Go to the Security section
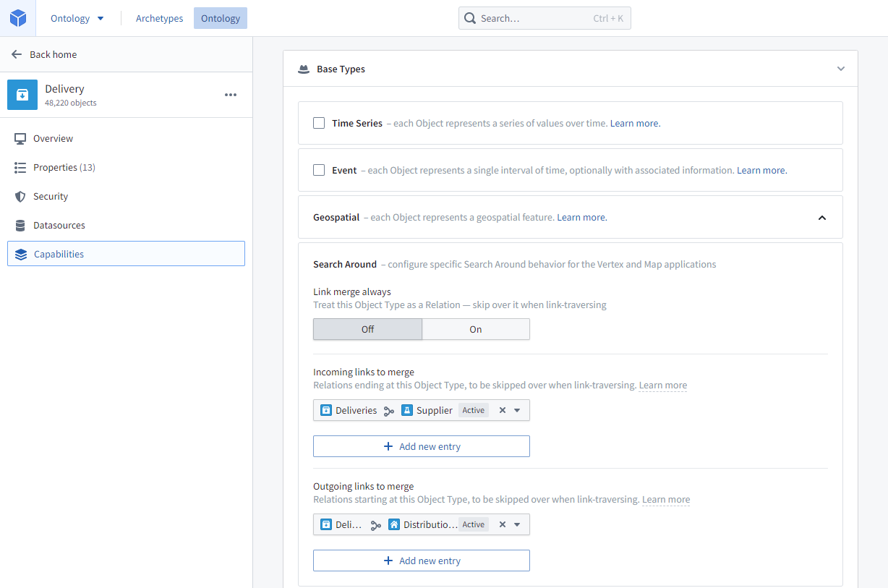This screenshot has width=888, height=588. 126,196
